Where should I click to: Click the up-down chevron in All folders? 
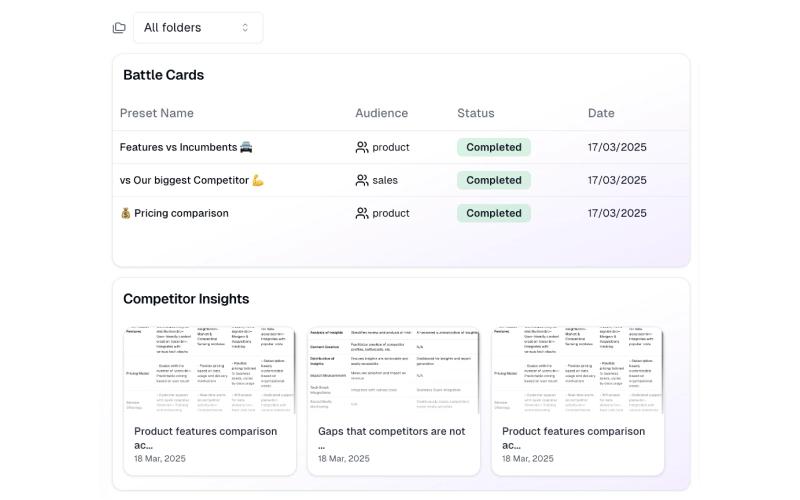coord(245,28)
